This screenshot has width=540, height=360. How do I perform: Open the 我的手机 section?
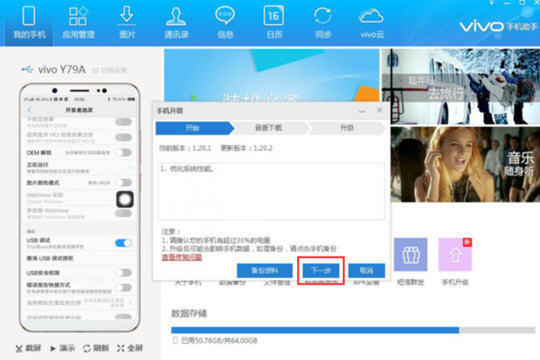pyautogui.click(x=29, y=22)
